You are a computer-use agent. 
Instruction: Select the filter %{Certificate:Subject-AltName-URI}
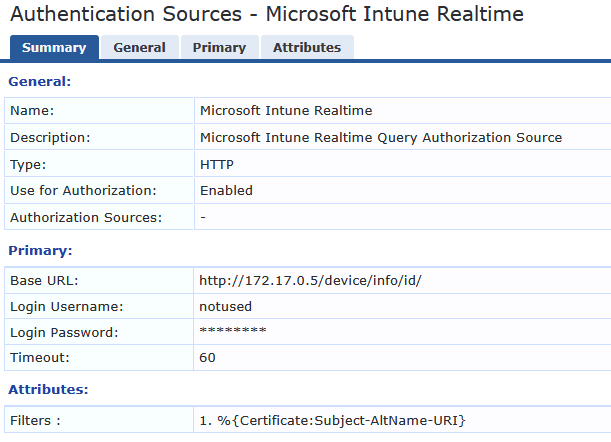click(341, 421)
